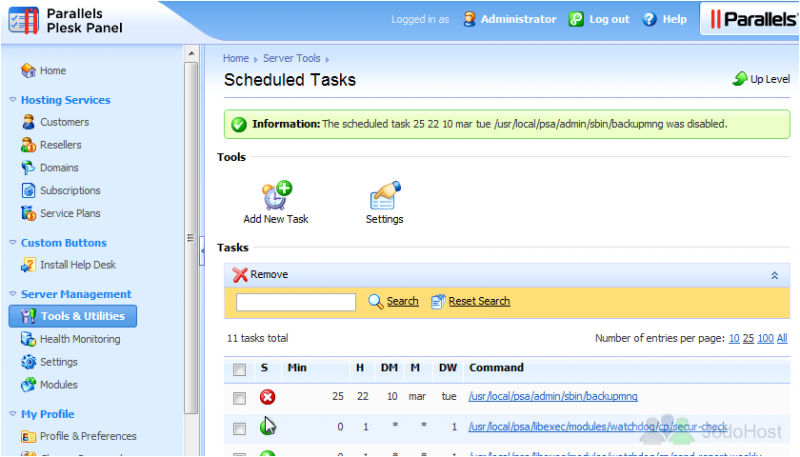This screenshot has height=457, width=800.
Task: Click the Subscriptions icon in sidebar
Action: [28, 190]
